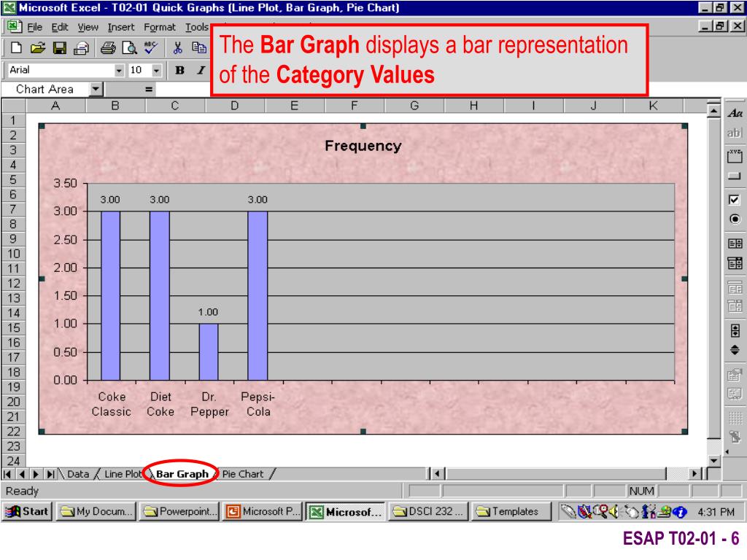Select the Combo Box forms control

[x=735, y=262]
